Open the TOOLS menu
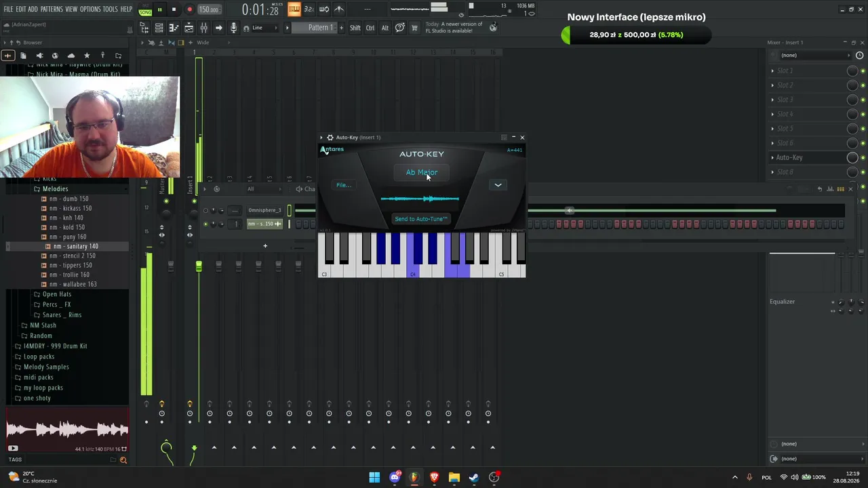This screenshot has height=488, width=868. click(x=111, y=9)
